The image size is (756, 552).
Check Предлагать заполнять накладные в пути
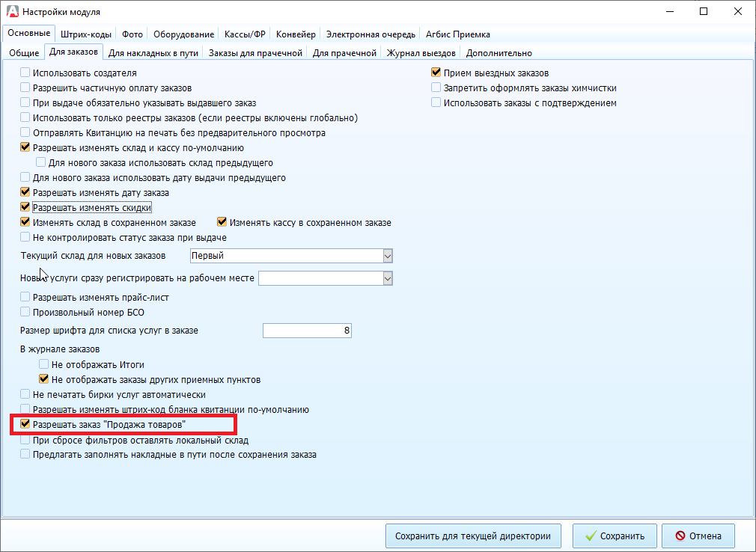point(25,454)
